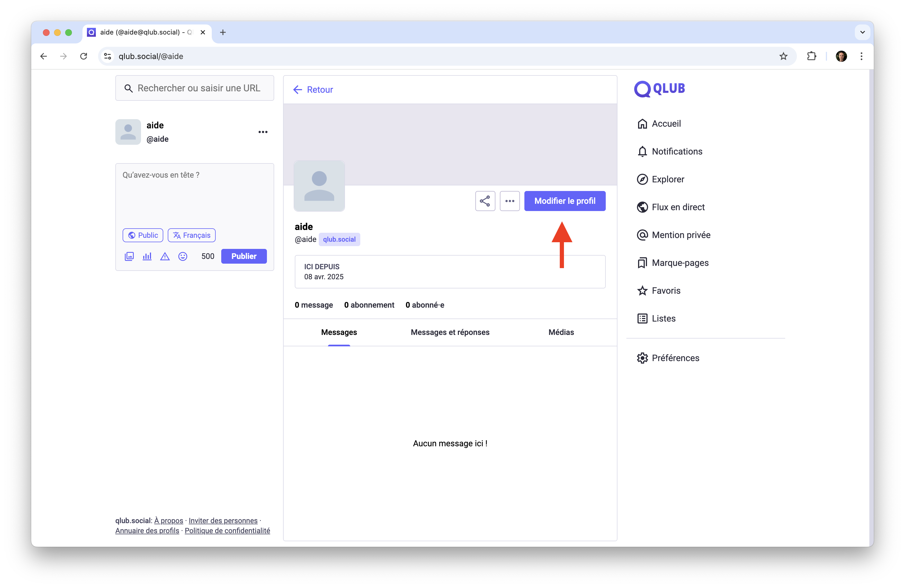
Task: Switch to the Médias tab
Action: 561,332
